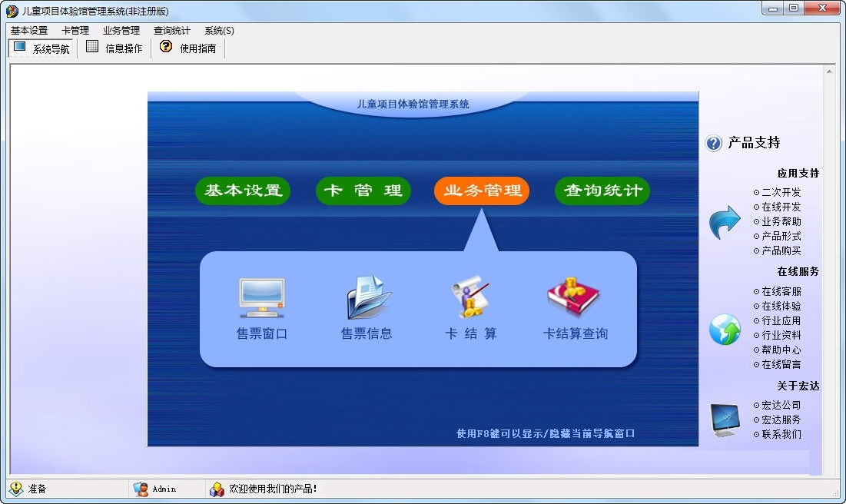Click the 系统导航 toolbar icon
Image resolution: width=846 pixels, height=504 pixels.
click(x=19, y=47)
